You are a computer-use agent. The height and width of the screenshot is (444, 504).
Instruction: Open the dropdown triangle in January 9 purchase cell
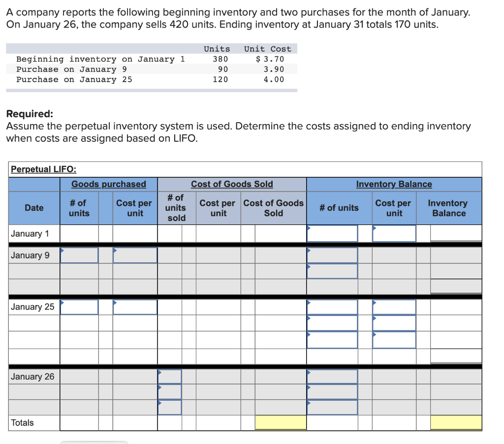(x=62, y=250)
